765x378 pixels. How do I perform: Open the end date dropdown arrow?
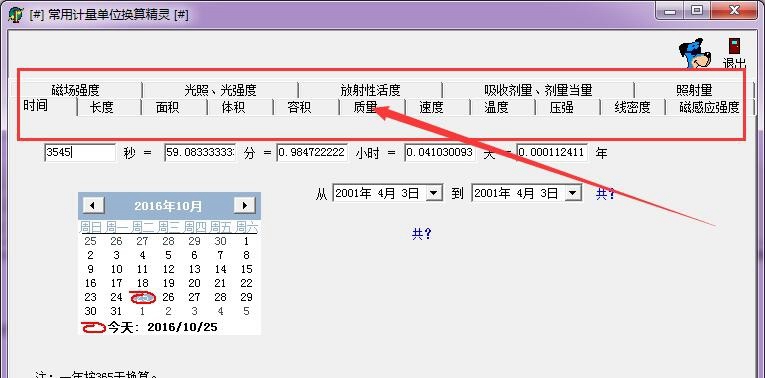573,193
